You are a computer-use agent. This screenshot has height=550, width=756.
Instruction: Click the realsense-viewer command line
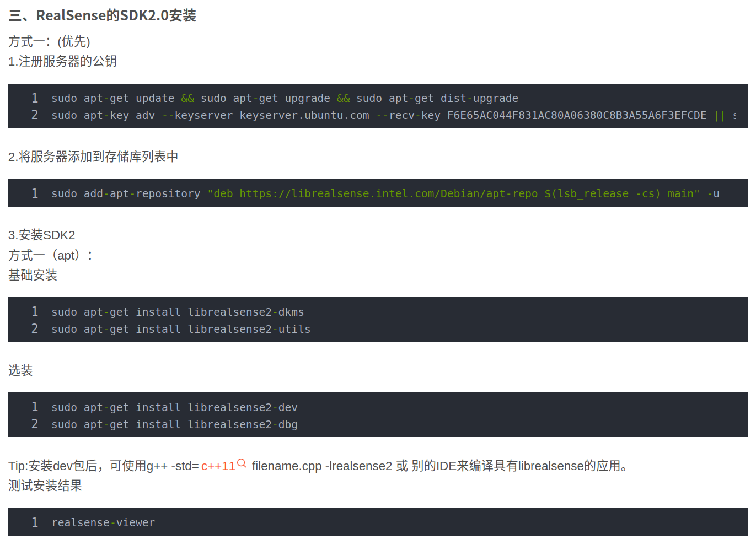(103, 522)
